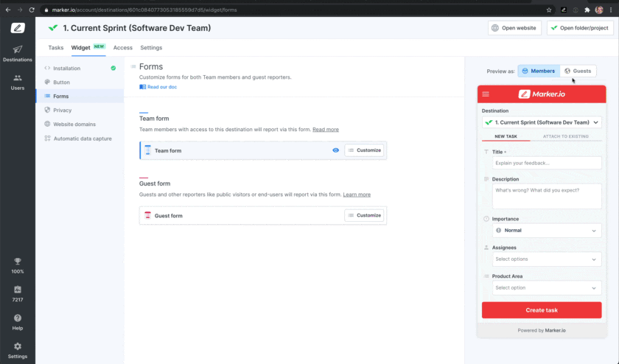Viewport: 619px width, 364px height.
Task: Click the Title input field
Action: click(547, 163)
